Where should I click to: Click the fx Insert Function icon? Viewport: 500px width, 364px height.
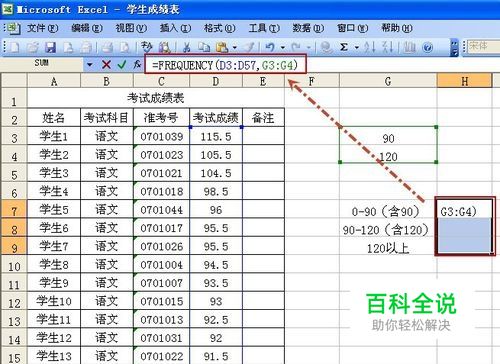[137, 64]
